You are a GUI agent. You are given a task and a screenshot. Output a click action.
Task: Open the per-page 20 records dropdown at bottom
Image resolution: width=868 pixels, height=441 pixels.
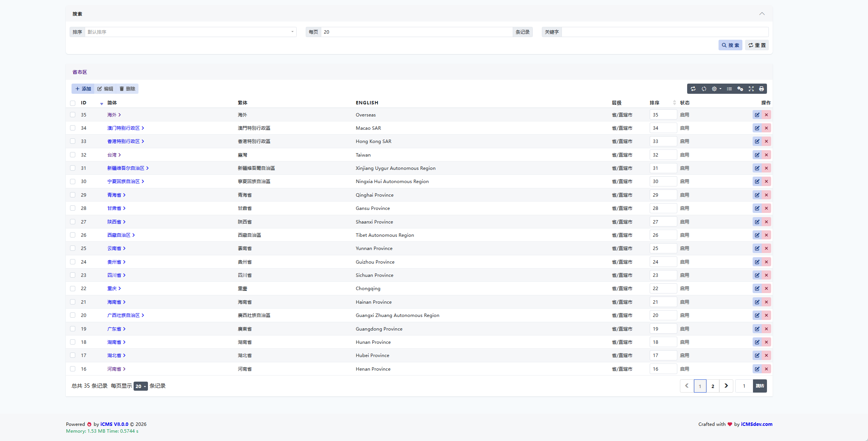(140, 386)
